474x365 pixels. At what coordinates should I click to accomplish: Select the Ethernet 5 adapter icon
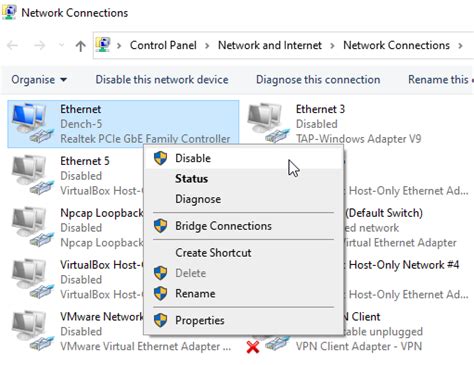click(32, 175)
